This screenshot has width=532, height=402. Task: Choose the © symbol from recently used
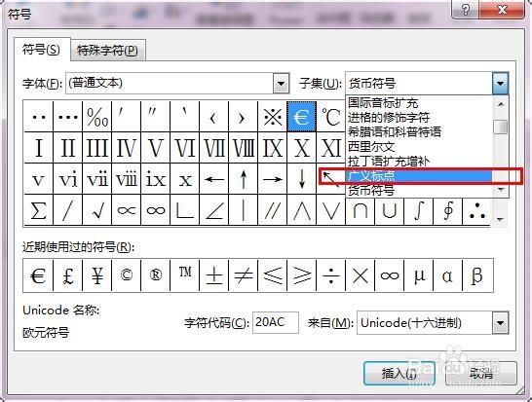pos(127,275)
